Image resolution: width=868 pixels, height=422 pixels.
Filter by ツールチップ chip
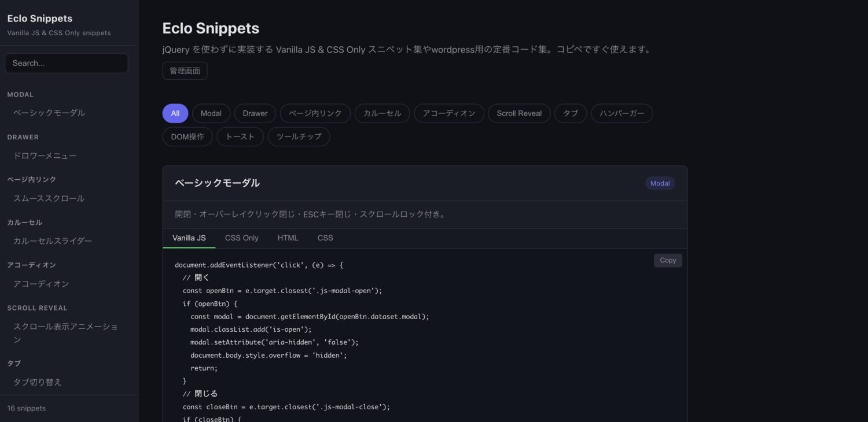point(299,137)
